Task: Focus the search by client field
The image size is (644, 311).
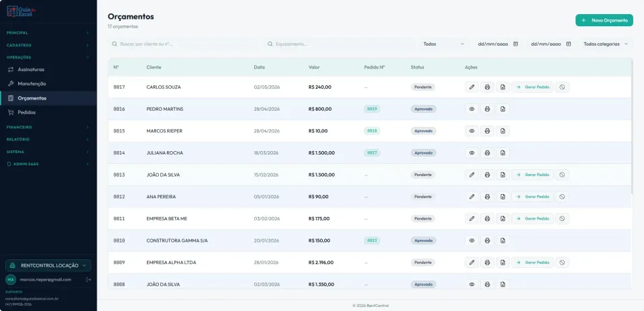Action: click(x=184, y=44)
